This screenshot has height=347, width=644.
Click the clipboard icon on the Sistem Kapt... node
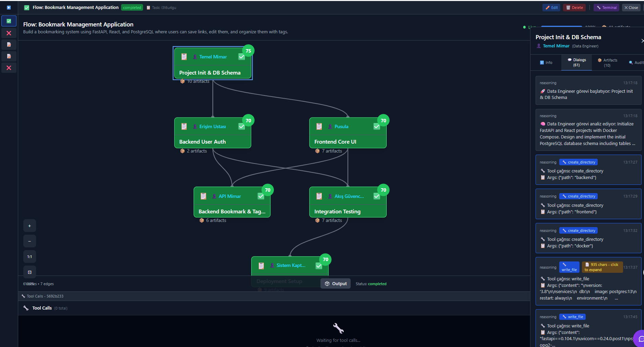tap(261, 266)
